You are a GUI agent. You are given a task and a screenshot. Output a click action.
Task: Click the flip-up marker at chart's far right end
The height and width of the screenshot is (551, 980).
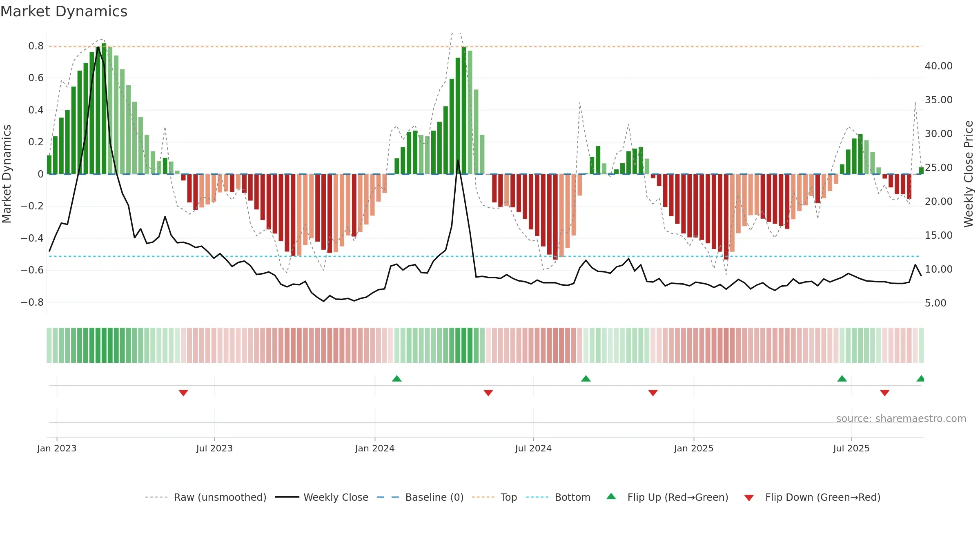[920, 378]
